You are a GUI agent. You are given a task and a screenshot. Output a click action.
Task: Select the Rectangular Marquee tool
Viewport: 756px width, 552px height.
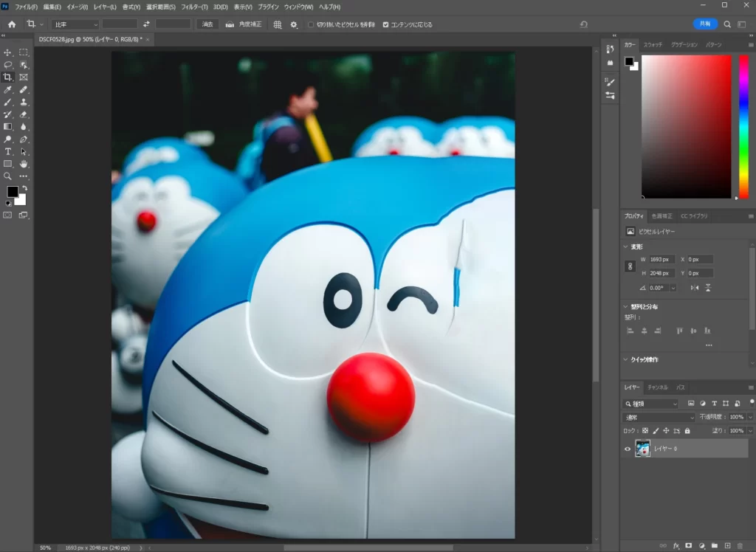[23, 52]
